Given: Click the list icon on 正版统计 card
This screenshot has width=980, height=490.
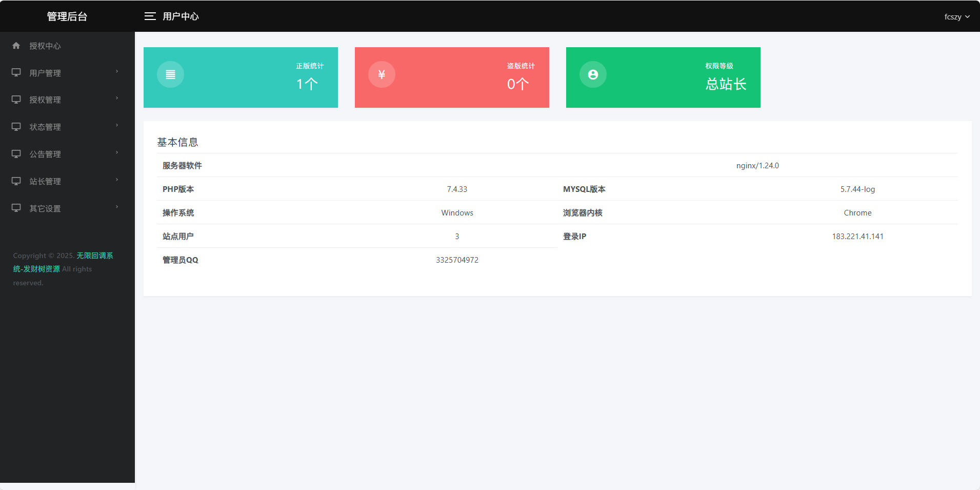Looking at the screenshot, I should [170, 74].
